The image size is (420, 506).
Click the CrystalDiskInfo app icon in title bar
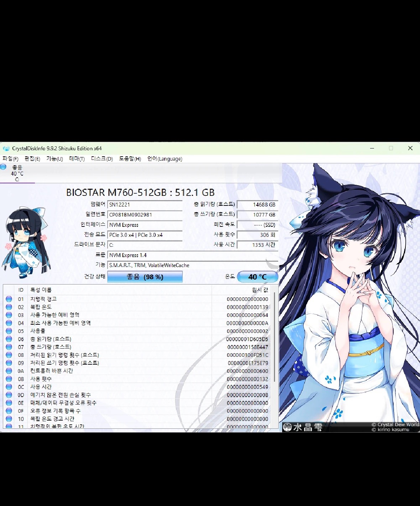pos(6,148)
